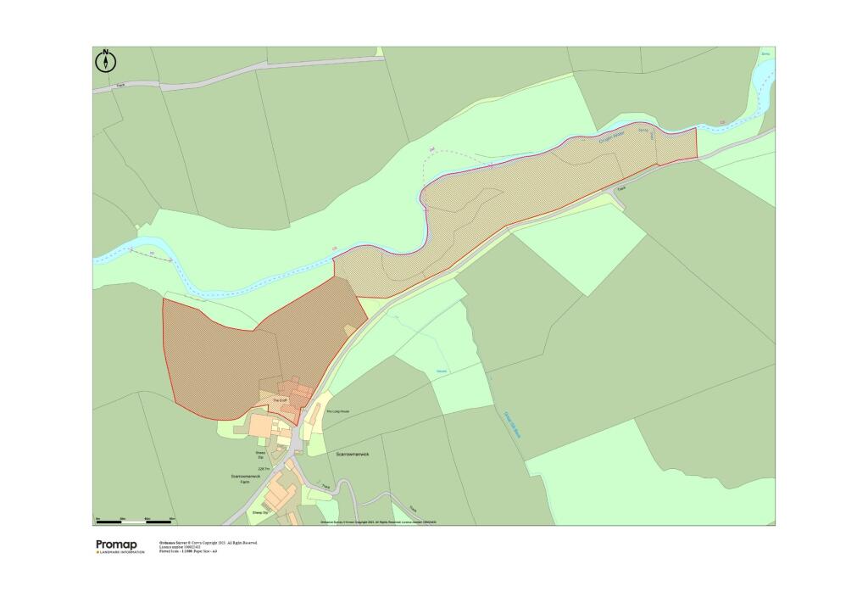Click the map scale bar
The width and height of the screenshot is (868, 614).
click(135, 521)
